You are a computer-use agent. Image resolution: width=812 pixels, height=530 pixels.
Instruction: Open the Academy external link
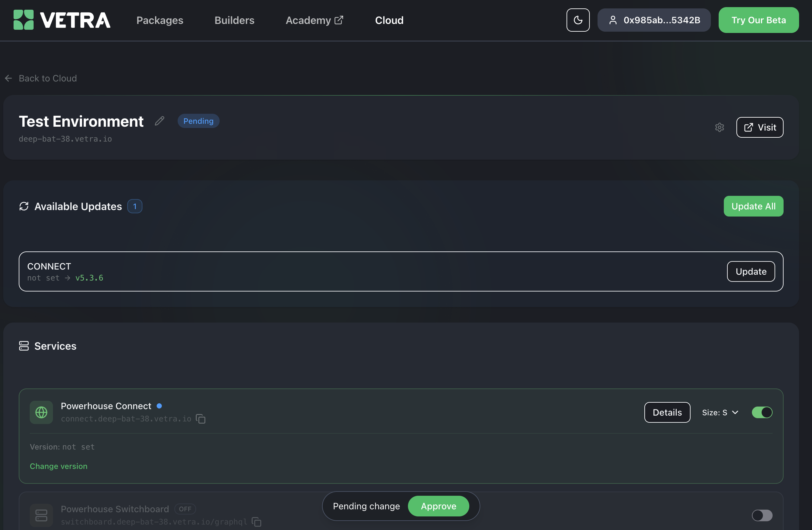click(314, 20)
